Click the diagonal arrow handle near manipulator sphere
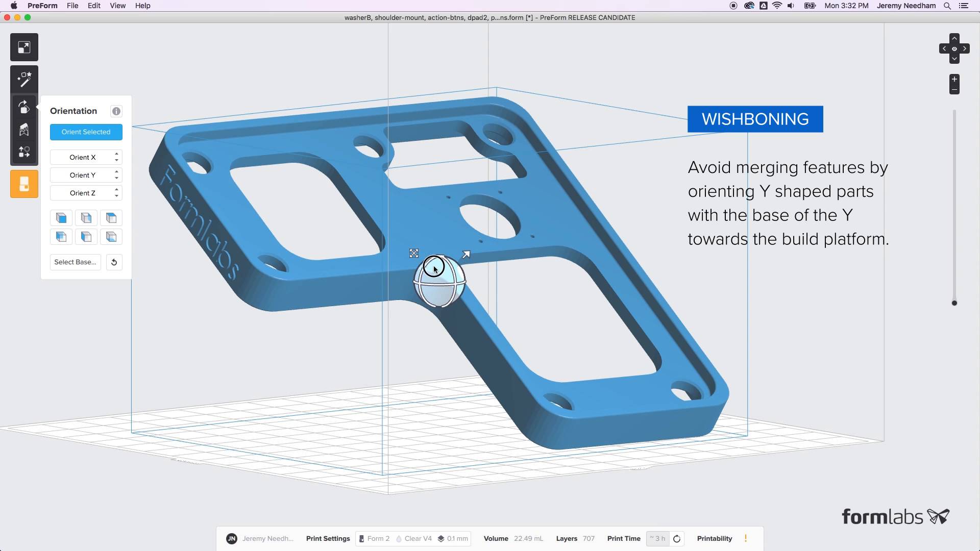 click(x=466, y=255)
